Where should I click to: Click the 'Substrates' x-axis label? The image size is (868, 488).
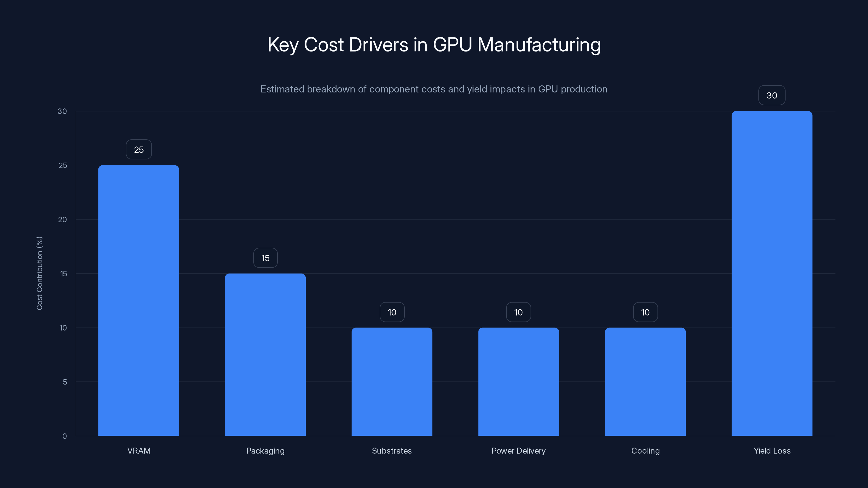click(392, 451)
